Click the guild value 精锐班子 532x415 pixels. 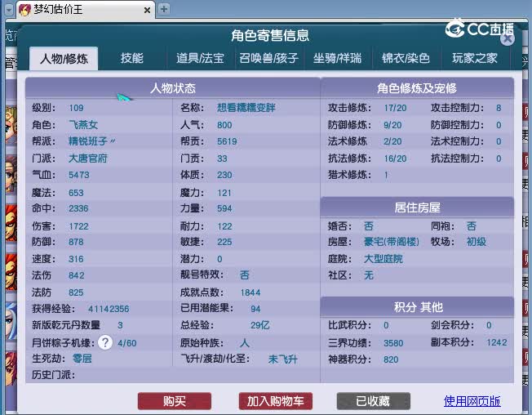coord(91,141)
